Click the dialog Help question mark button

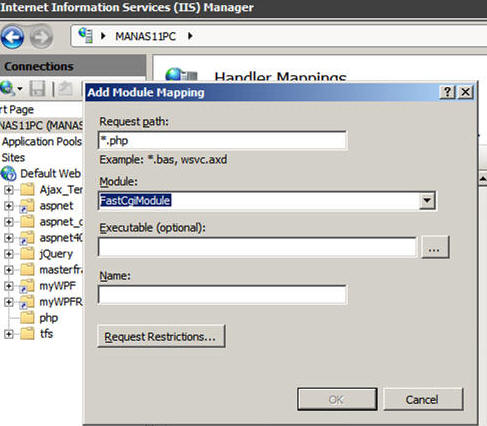[447, 92]
